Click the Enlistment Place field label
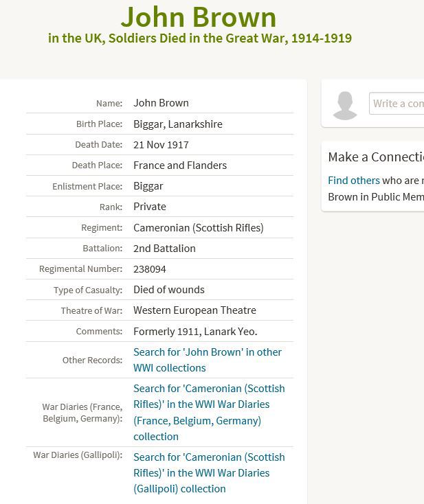 tap(87, 187)
